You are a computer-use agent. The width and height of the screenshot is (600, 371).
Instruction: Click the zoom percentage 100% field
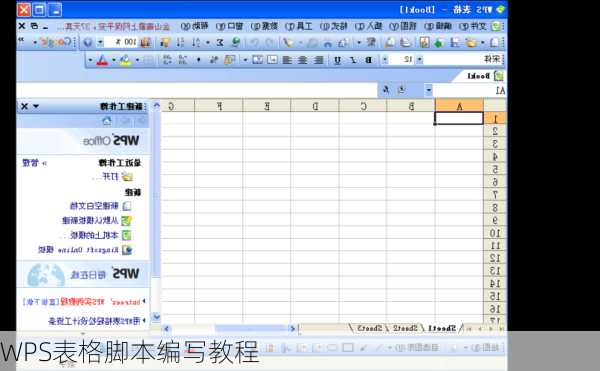(121, 42)
